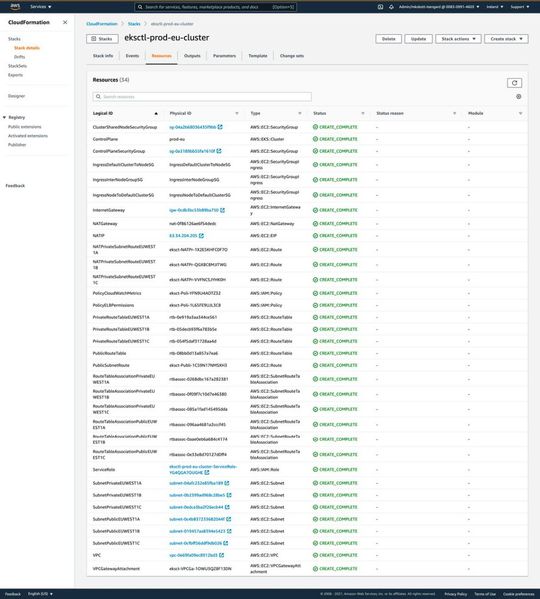The width and height of the screenshot is (540, 599).
Task: Open resource table settings gear
Action: (x=519, y=97)
